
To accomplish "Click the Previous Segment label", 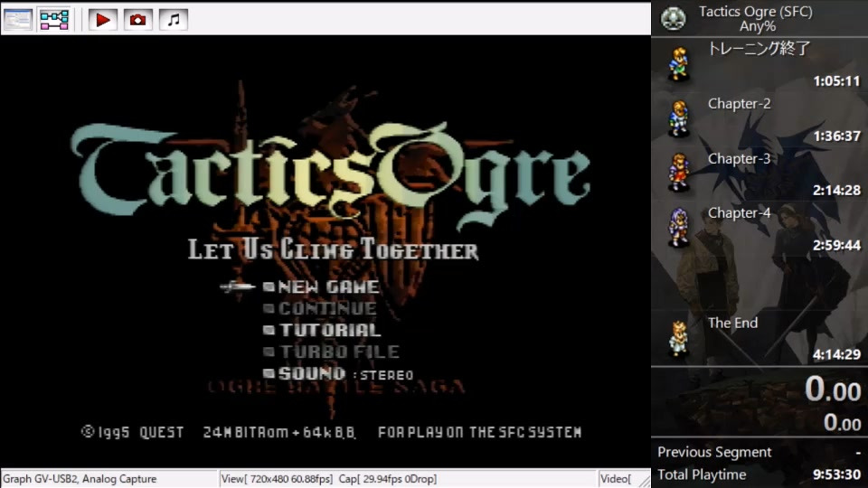I will pos(714,452).
